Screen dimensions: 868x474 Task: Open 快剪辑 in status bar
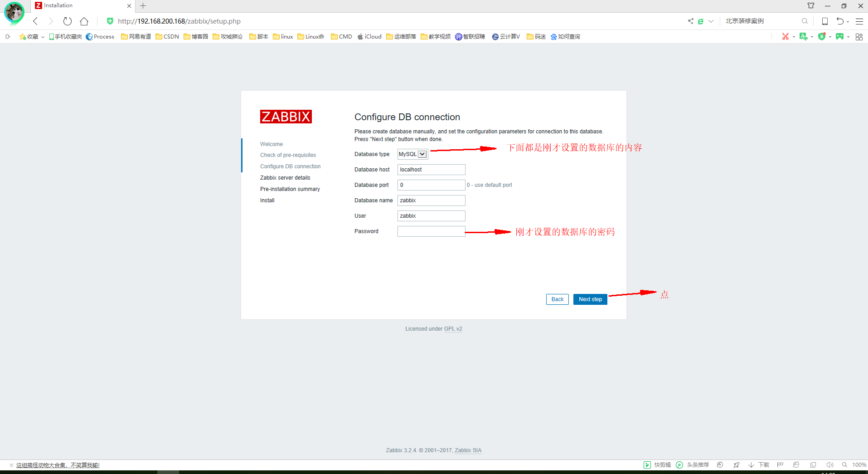(x=657, y=465)
